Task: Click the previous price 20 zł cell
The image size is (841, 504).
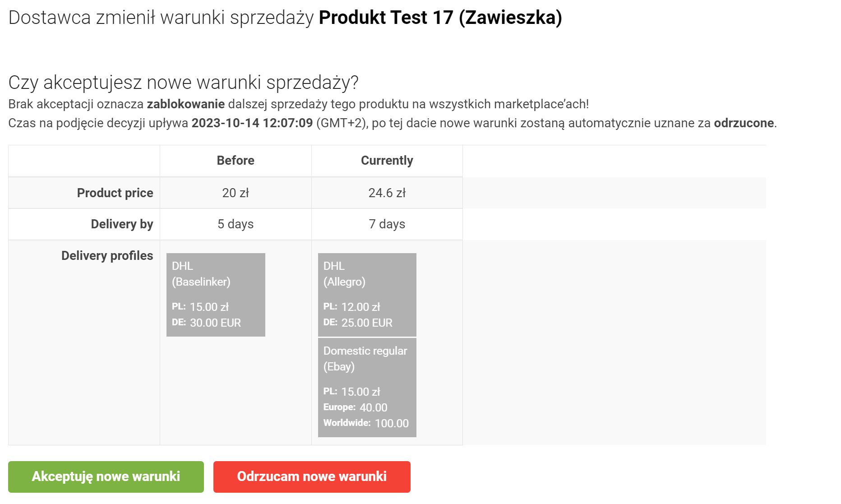Action: pos(236,193)
